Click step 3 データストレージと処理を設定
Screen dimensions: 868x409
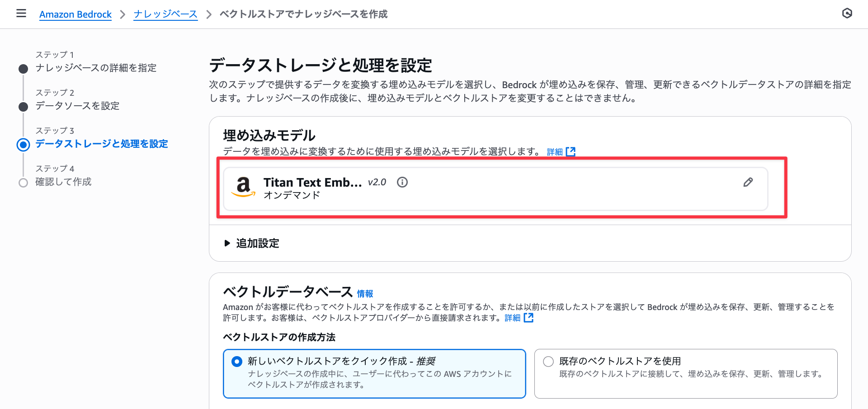102,144
